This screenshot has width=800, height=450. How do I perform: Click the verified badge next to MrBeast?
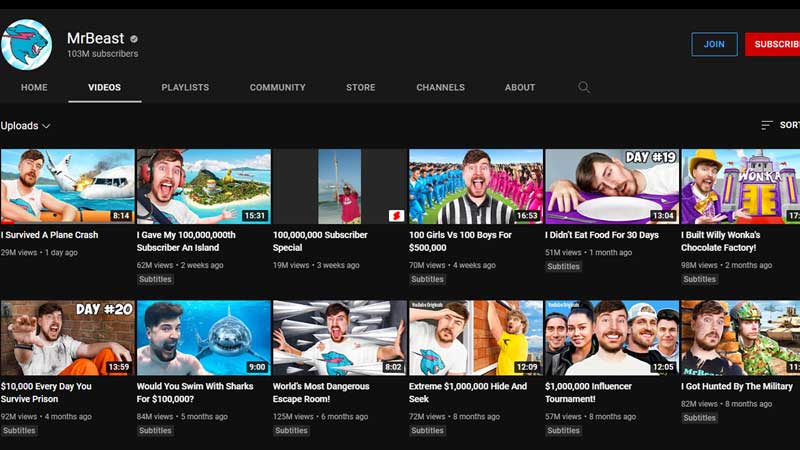[134, 39]
